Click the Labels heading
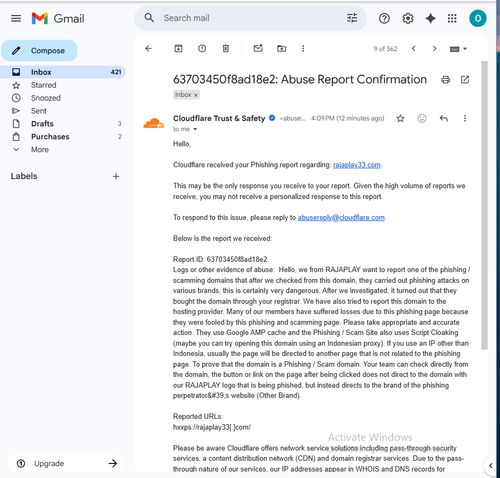The image size is (500, 478). pyautogui.click(x=24, y=176)
